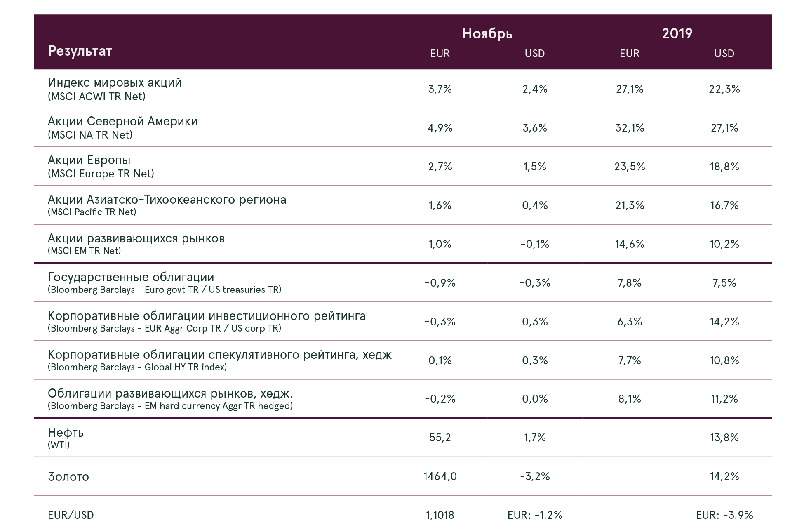Click high yield 2019 USD value 10,8%
The image size is (804, 532).
point(724,361)
